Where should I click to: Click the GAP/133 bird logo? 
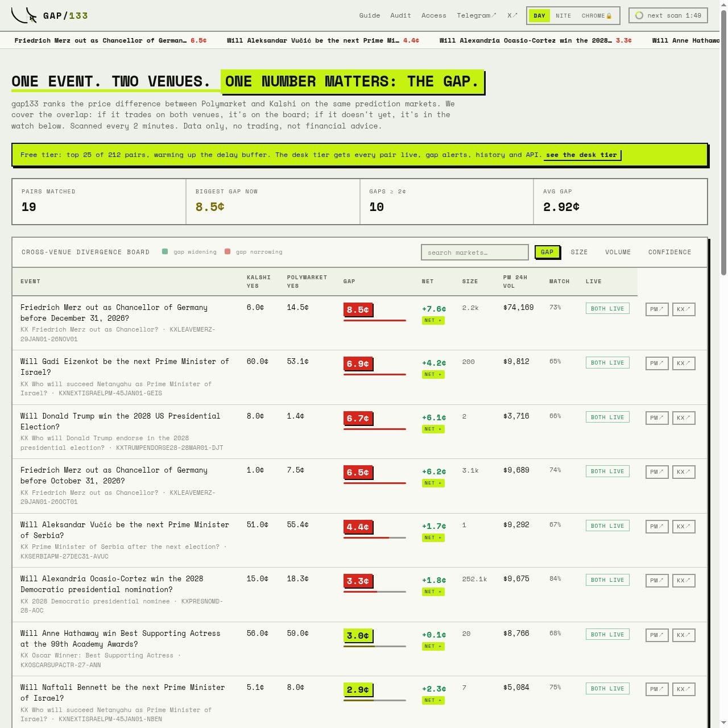24,15
